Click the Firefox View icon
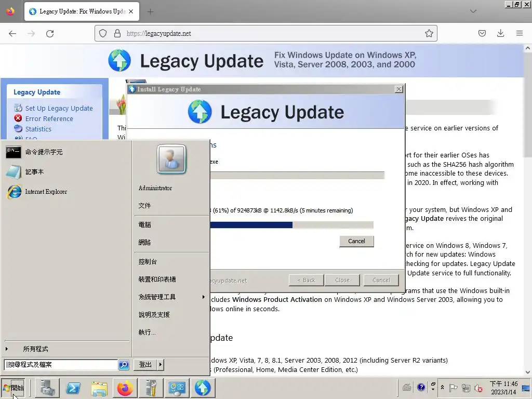This screenshot has width=532, height=399. [10, 11]
